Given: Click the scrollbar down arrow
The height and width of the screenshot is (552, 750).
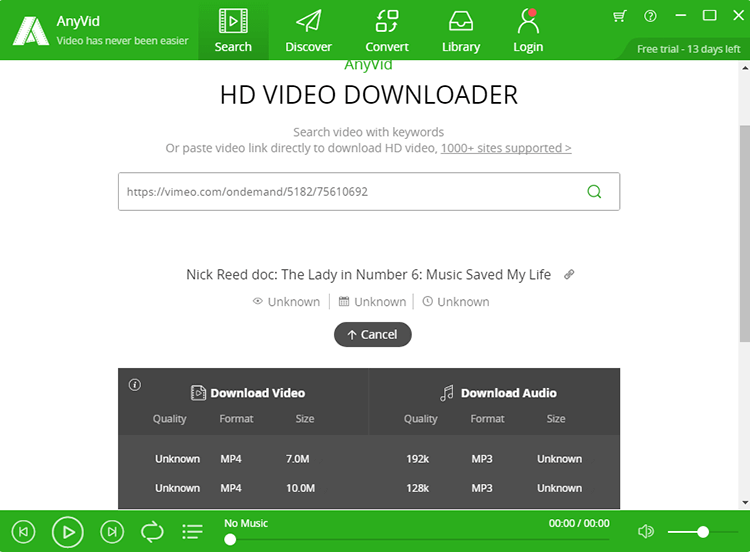Looking at the screenshot, I should pos(745,503).
